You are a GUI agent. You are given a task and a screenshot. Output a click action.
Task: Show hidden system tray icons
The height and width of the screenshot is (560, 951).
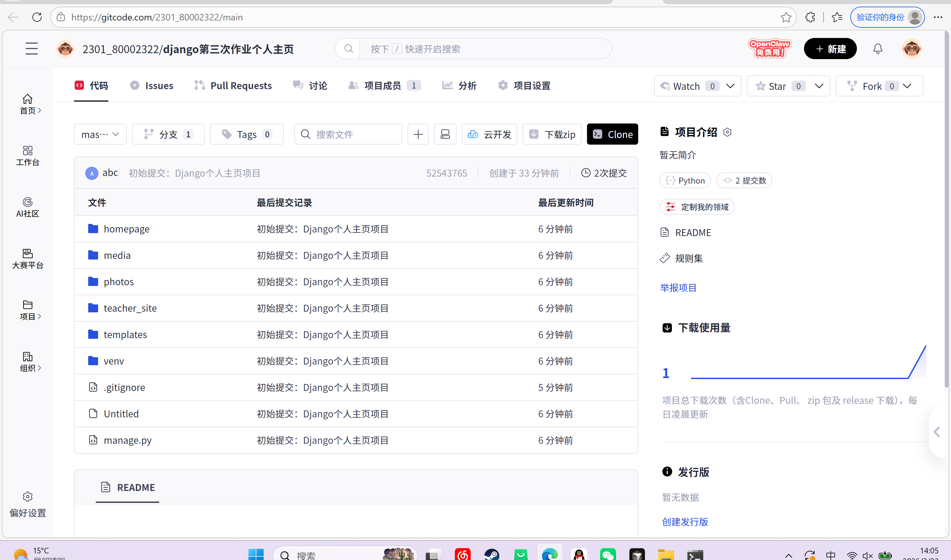789,555
